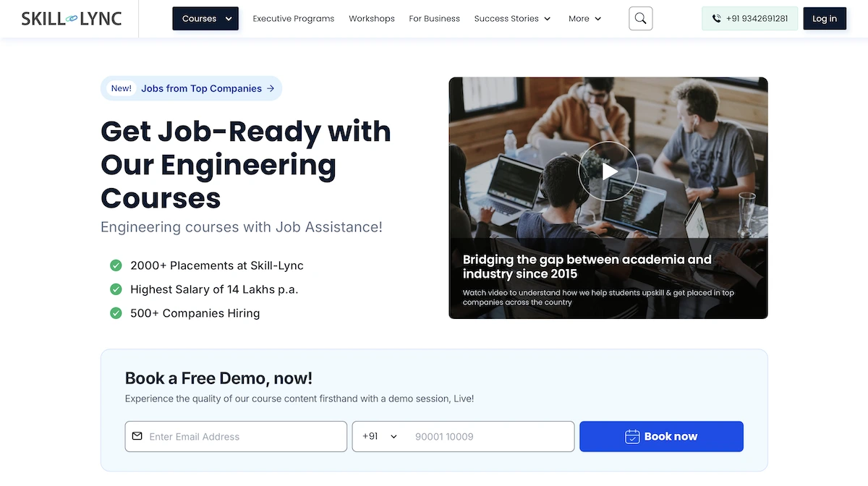Click the arrow in Jobs from Top Companies

(x=271, y=88)
